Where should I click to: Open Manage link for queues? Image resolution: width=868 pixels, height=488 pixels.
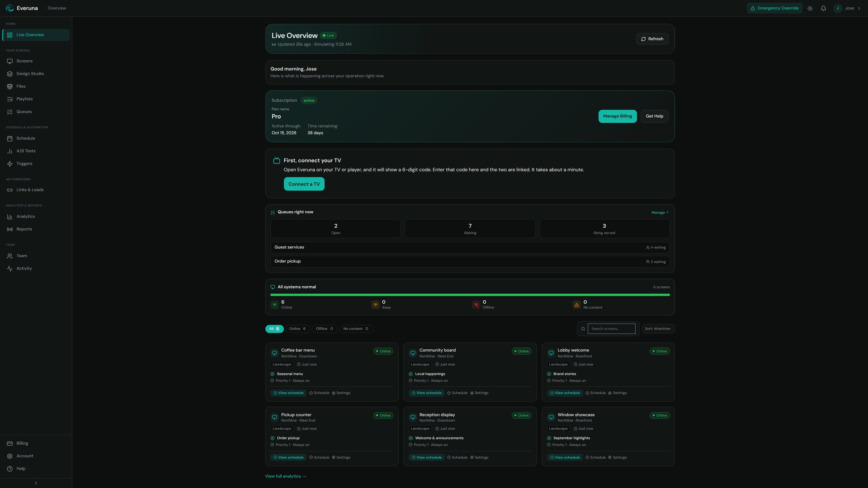pos(660,212)
